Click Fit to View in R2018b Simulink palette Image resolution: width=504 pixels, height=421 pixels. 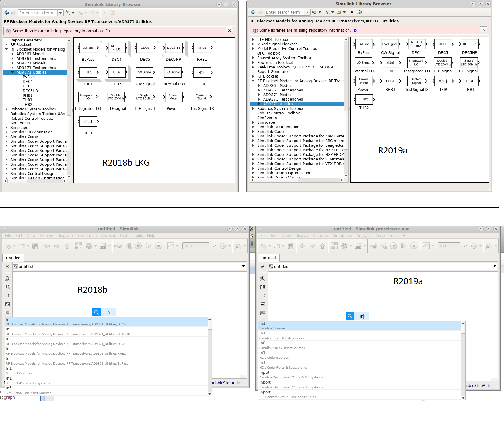7,287
